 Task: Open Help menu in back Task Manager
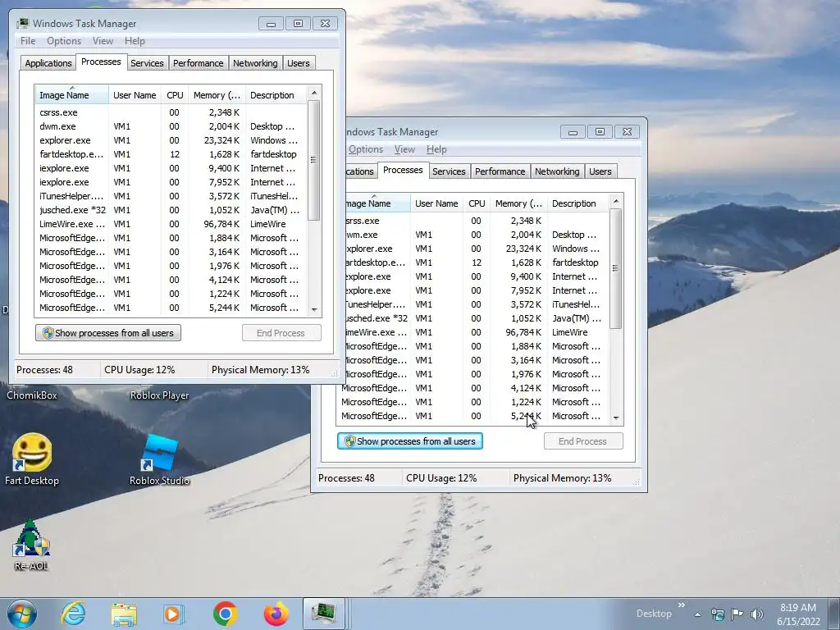(135, 41)
